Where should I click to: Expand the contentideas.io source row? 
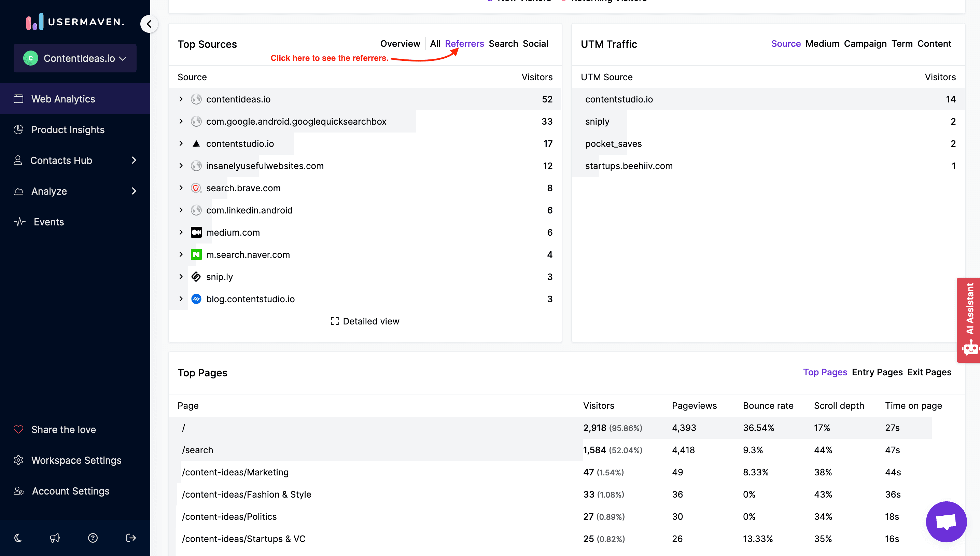click(x=180, y=99)
